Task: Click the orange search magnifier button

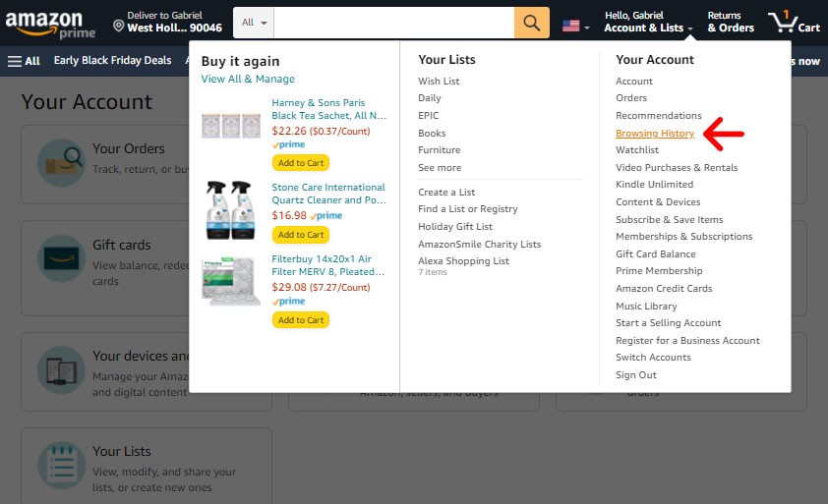Action: click(532, 23)
